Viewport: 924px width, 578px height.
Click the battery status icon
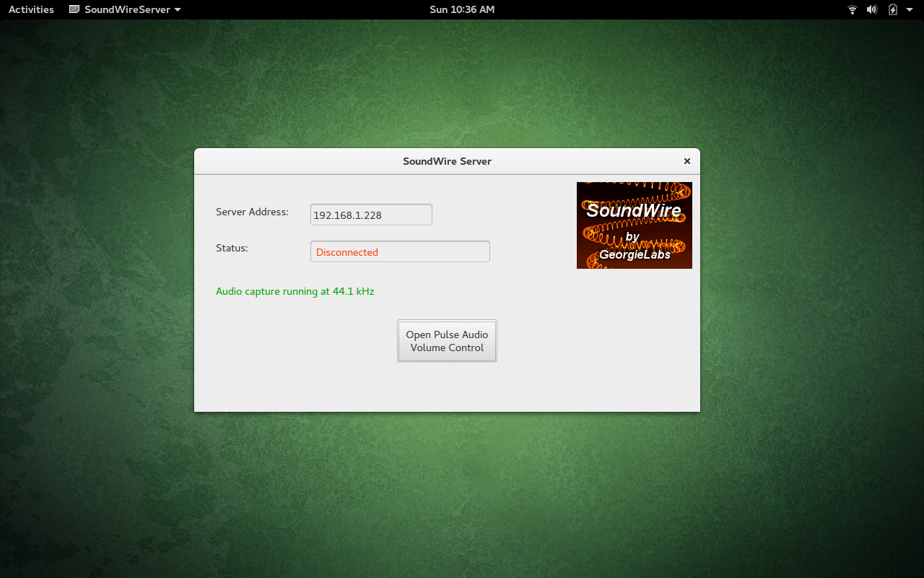[892, 9]
